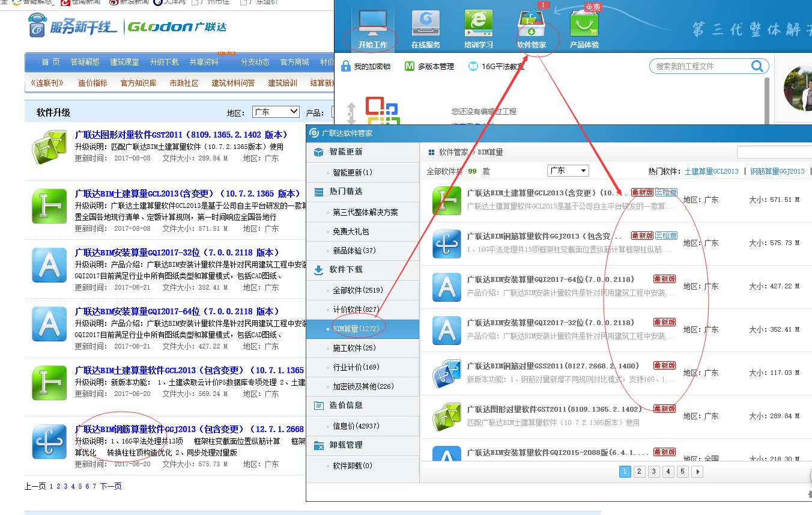The image size is (812, 515).
Task: Click the 服务新干线 logo
Action: point(73,27)
